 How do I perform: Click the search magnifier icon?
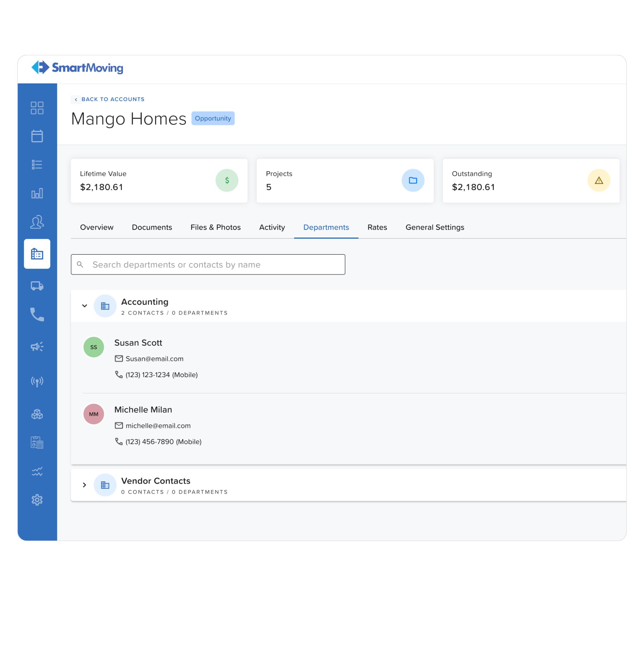coord(80,264)
